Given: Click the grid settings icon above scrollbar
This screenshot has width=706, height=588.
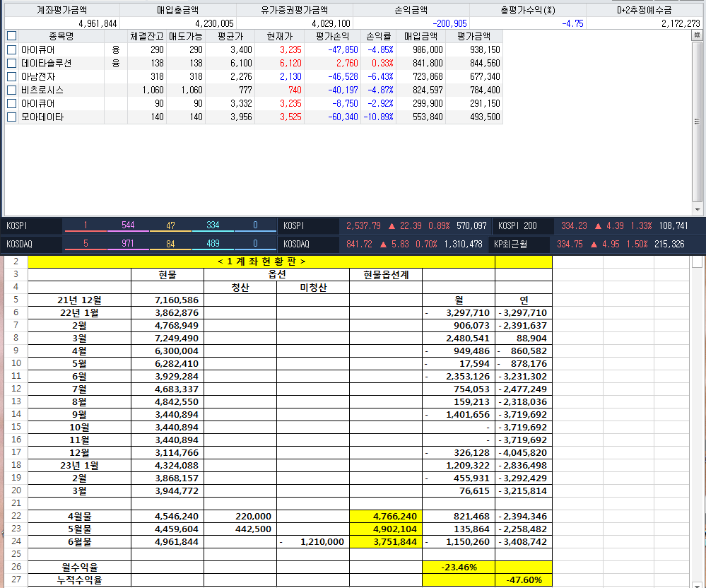Looking at the screenshot, I should click(698, 35).
